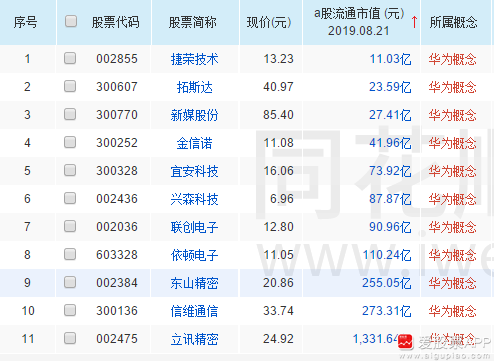This screenshot has height=361, width=494.
Task: Click price value 85.40
Action: (278, 115)
